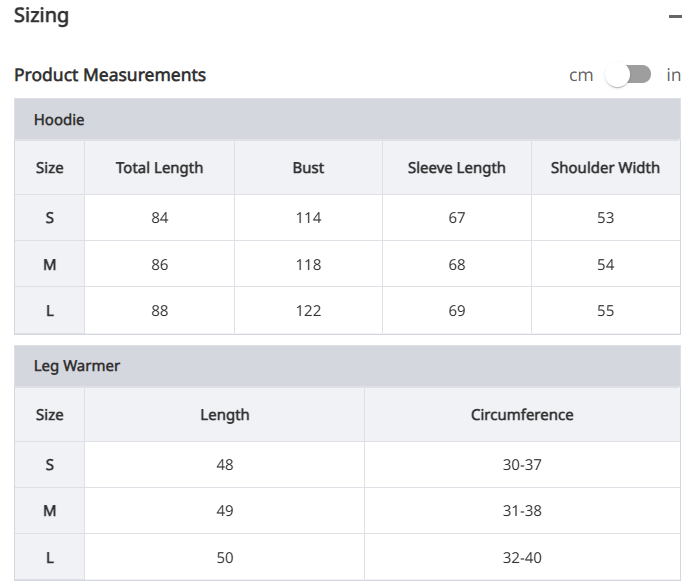Click the Bust column header
Screen dimensions: 692x586
point(308,168)
